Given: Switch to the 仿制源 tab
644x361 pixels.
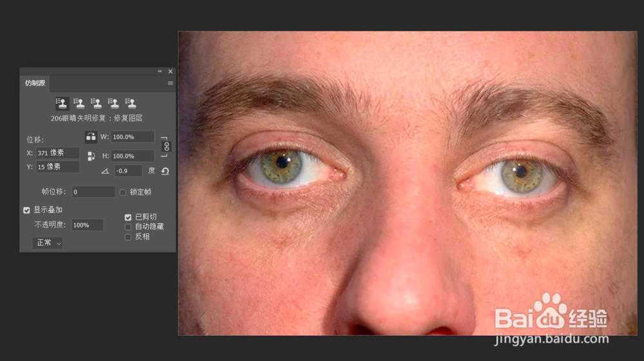Looking at the screenshot, I should (35, 83).
